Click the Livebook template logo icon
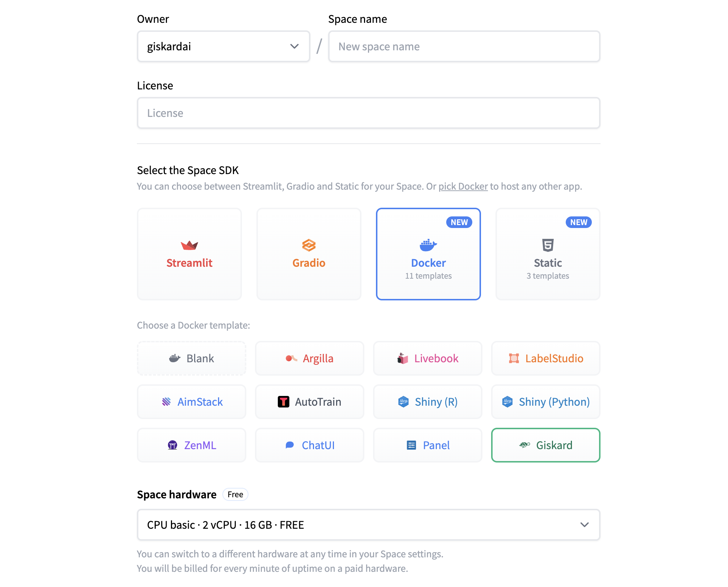The image size is (728, 587). [x=403, y=358]
